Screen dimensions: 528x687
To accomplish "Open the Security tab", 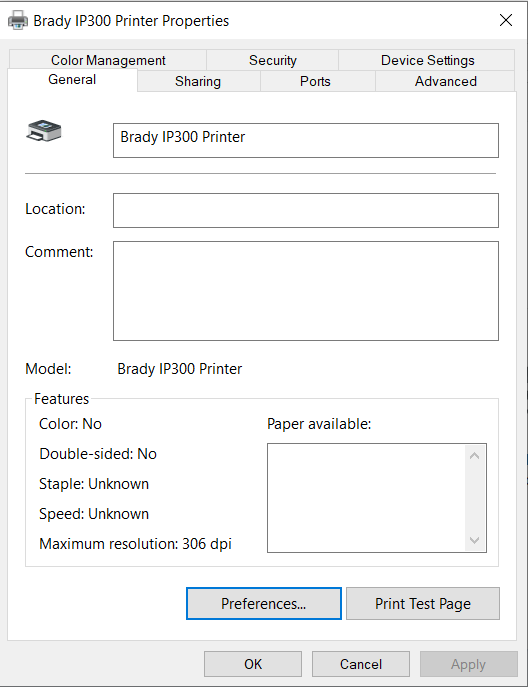I will pos(273,60).
